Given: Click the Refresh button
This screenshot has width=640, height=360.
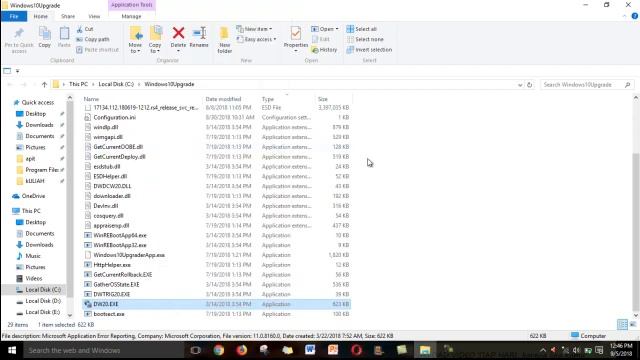Looking at the screenshot, I should 529,85.
